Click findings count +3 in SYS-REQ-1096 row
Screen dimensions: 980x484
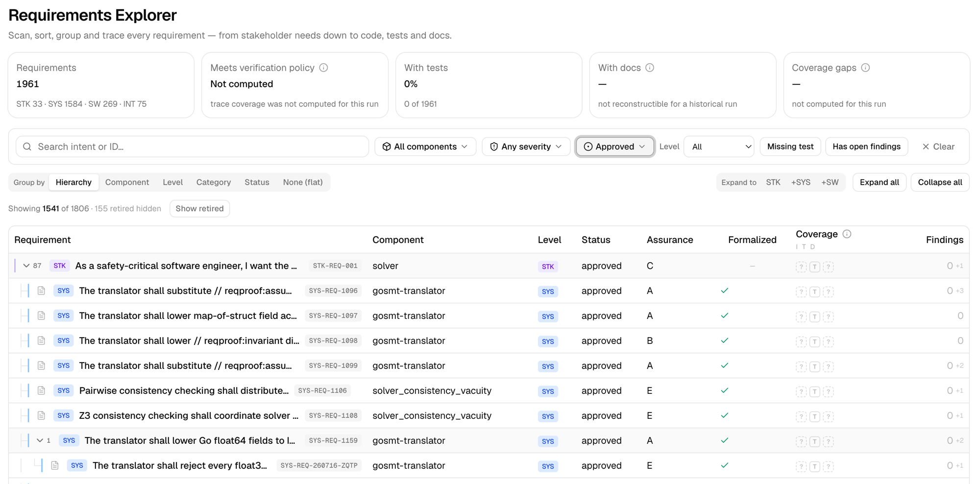(959, 291)
